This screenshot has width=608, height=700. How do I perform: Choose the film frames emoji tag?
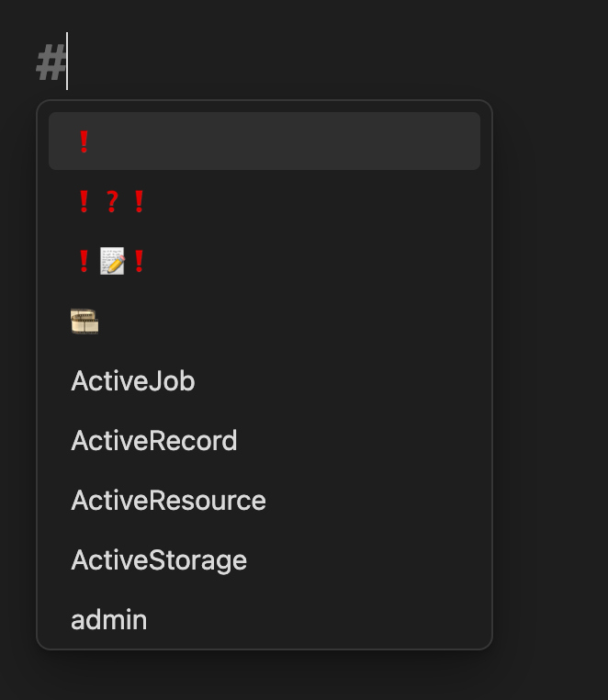(84, 322)
